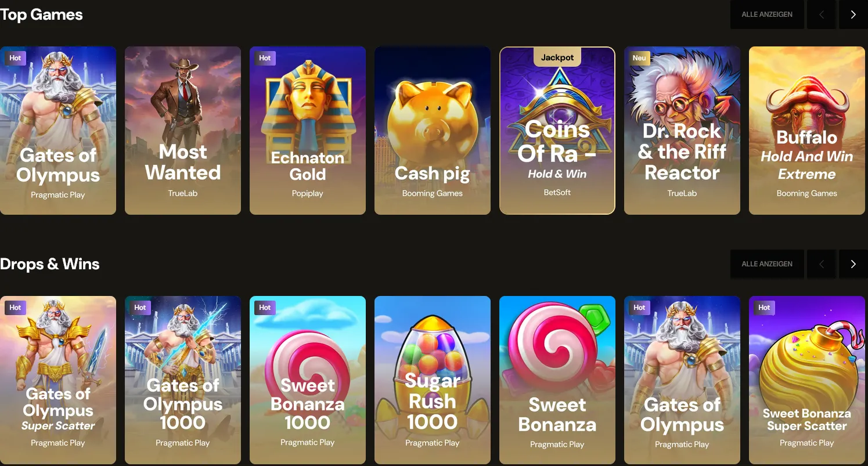Click the Drops & Wins section heading

click(x=50, y=264)
